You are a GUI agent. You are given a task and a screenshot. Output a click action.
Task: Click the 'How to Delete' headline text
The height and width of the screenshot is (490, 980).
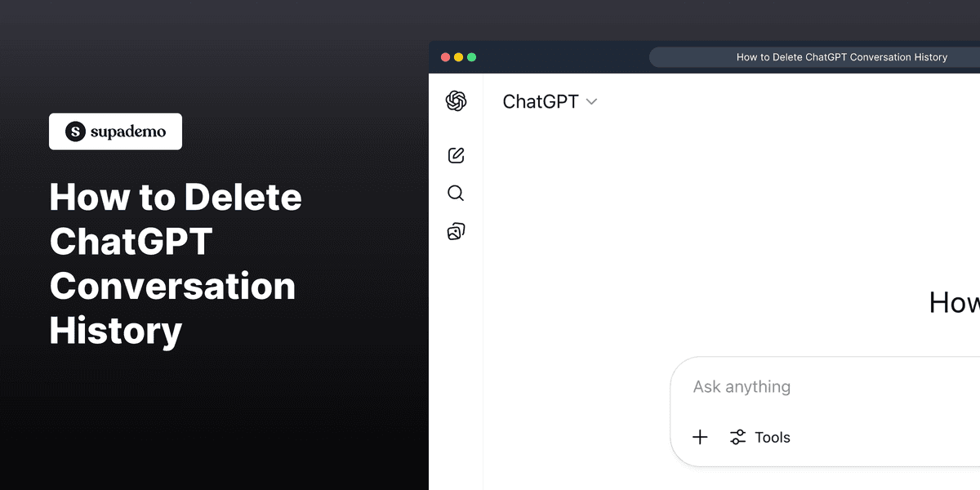click(175, 197)
